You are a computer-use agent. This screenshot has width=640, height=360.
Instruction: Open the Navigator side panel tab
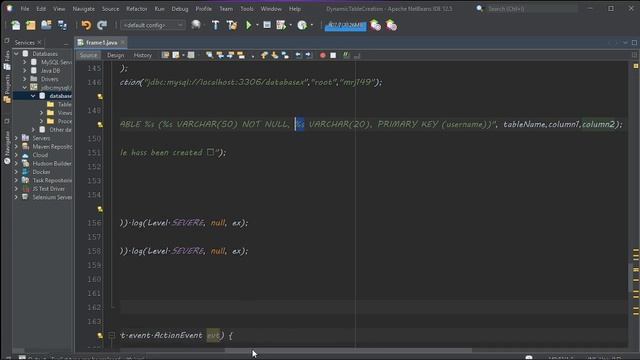pyautogui.click(x=7, y=147)
